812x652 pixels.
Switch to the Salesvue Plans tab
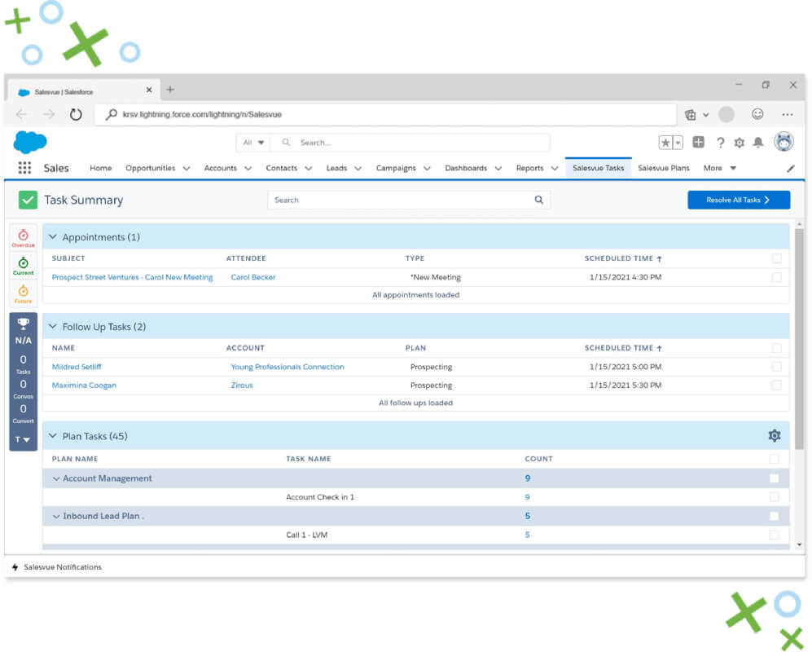[664, 168]
